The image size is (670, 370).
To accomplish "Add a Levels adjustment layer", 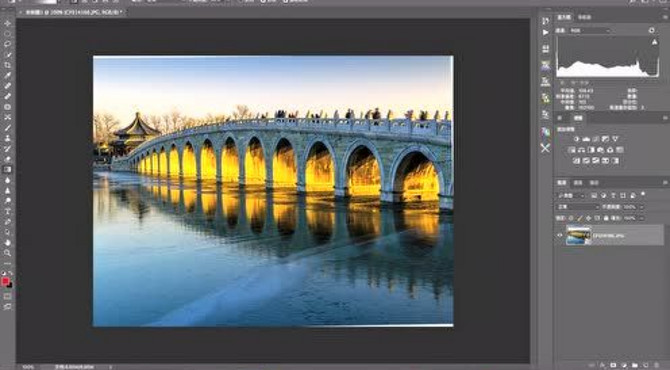I will 586,139.
